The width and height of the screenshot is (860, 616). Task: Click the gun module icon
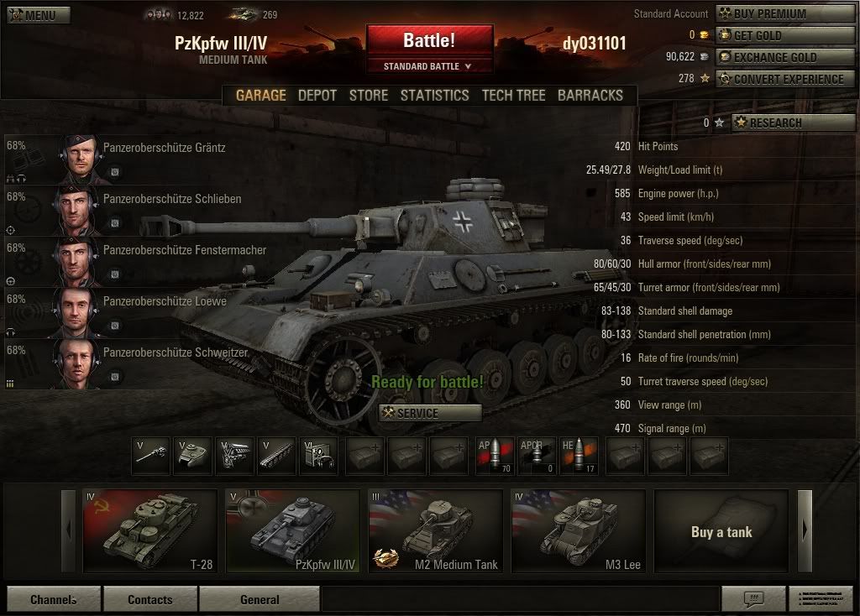[151, 455]
